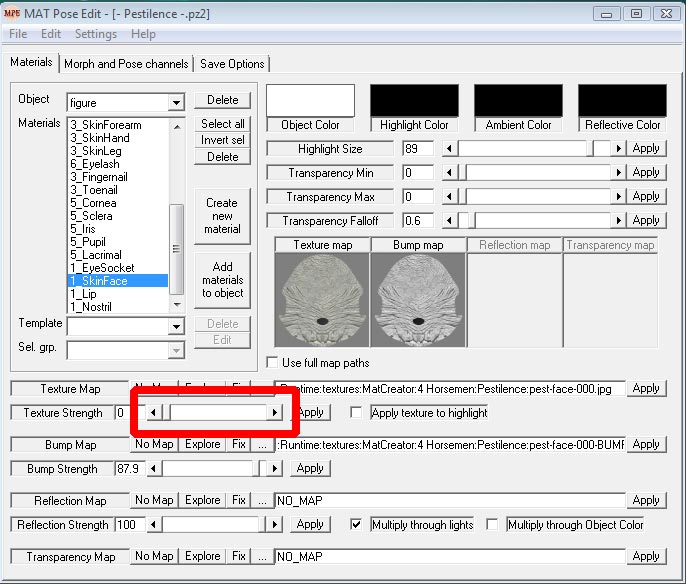Open the Object dropdown showing figure

176,103
